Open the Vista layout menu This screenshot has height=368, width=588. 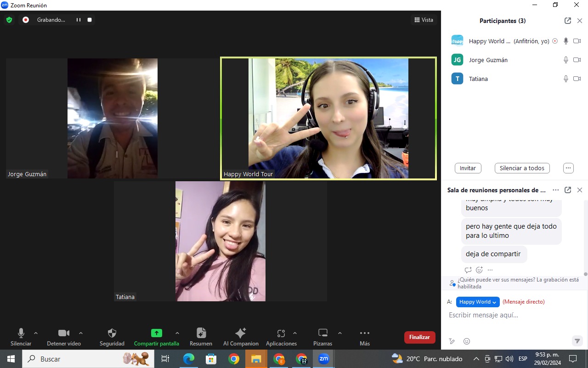tap(424, 20)
